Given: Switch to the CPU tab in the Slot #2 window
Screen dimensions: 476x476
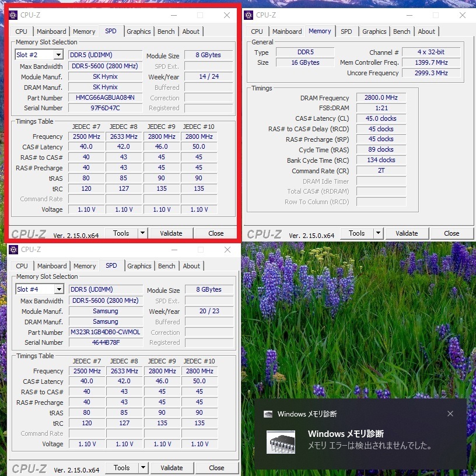Looking at the screenshot, I should point(21,32).
